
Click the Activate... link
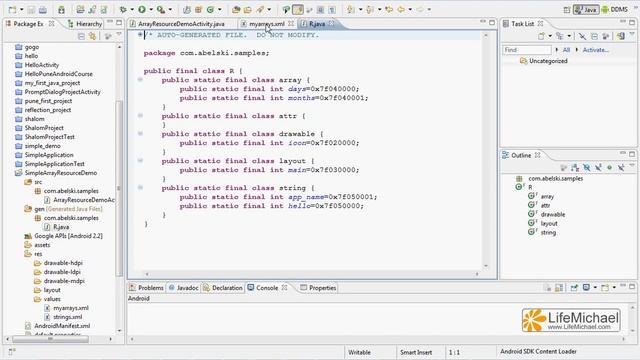(596, 50)
